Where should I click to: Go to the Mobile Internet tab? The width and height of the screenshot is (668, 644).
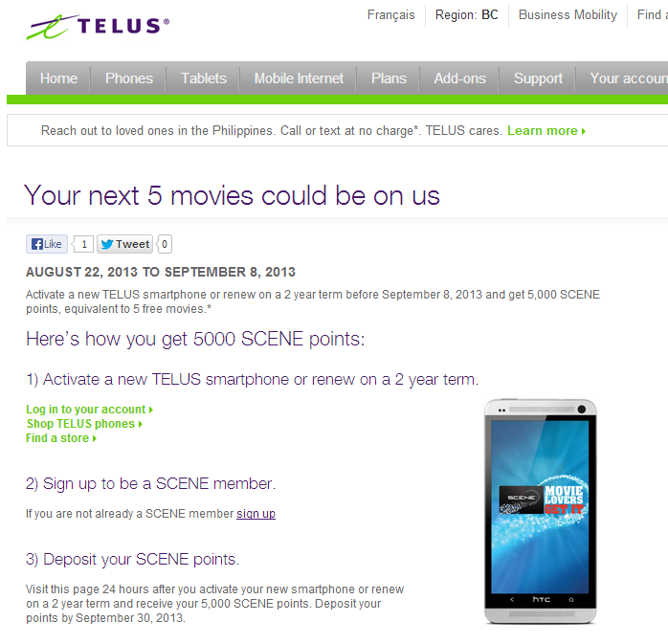click(299, 78)
